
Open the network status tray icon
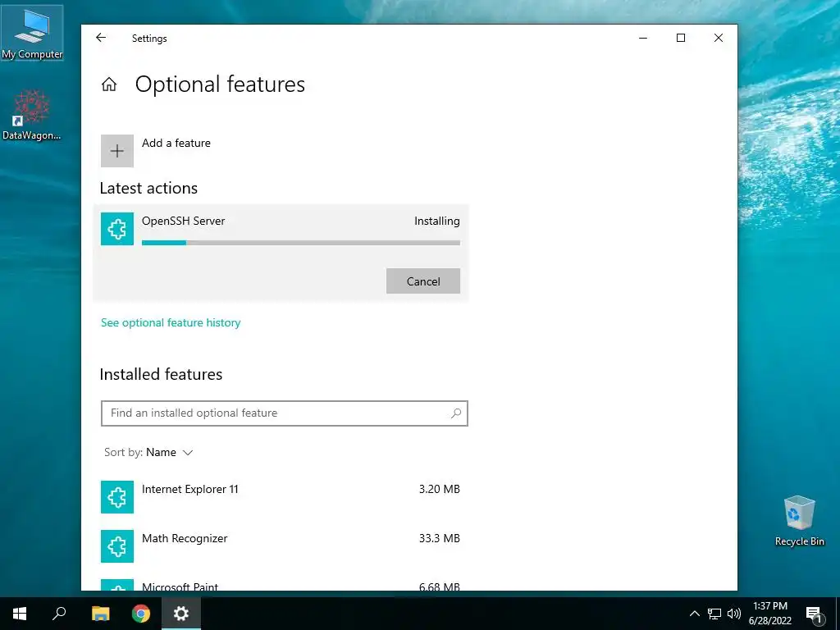(714, 614)
